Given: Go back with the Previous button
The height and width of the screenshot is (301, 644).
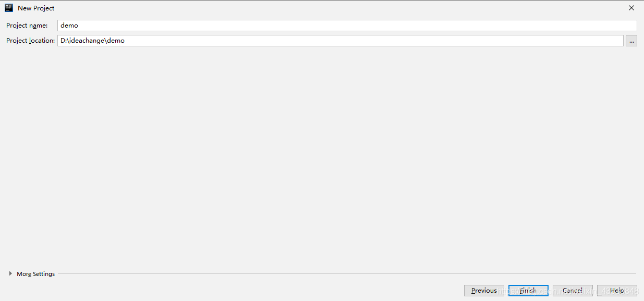Looking at the screenshot, I should pyautogui.click(x=484, y=291).
